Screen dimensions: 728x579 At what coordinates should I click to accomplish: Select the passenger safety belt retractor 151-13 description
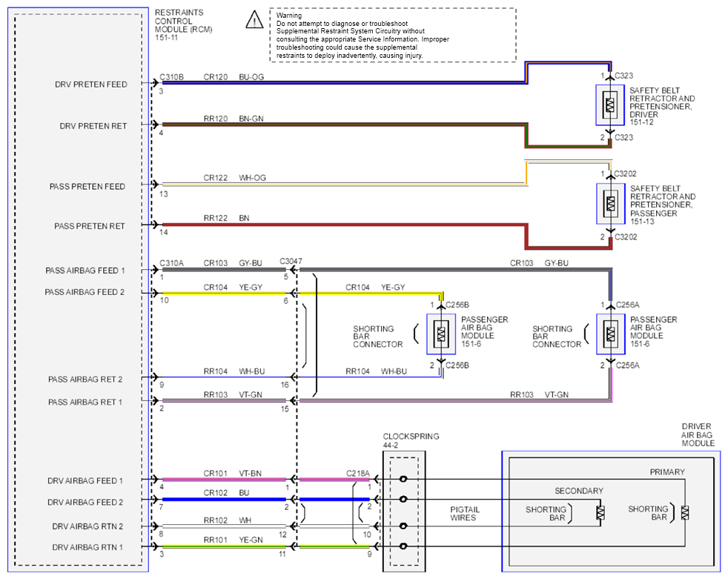click(x=663, y=205)
